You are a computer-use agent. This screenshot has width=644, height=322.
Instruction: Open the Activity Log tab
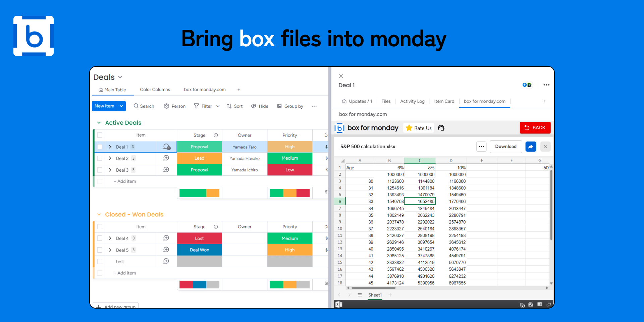pyautogui.click(x=412, y=101)
